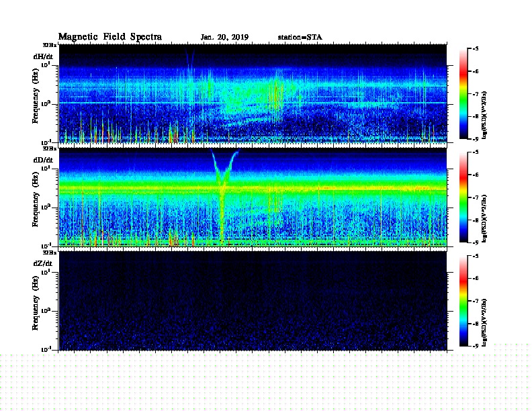Click the log(PSD) label of dH/dt color bar
This screenshot has height=411, width=532.
pos(484,115)
